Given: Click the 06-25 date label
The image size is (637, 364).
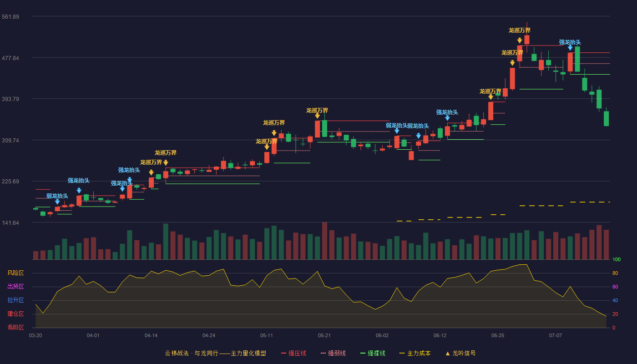Looking at the screenshot, I should coord(498,335).
